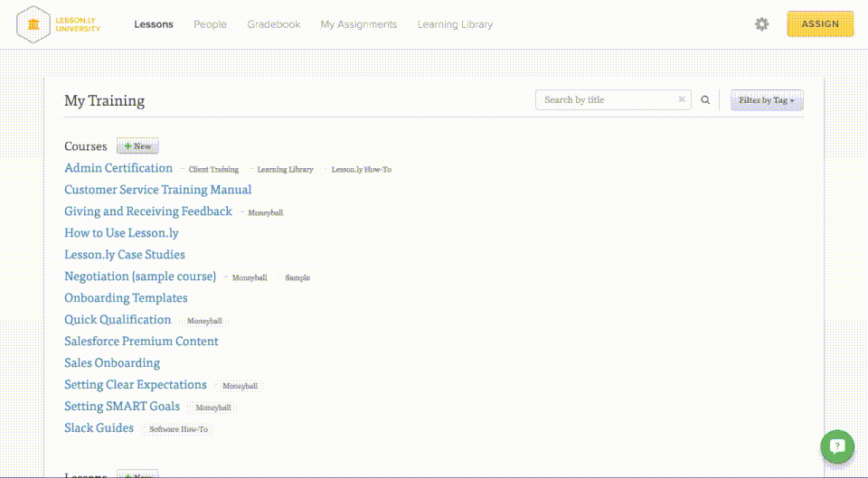This screenshot has height=478, width=868.
Task: Open settings via the gear icon
Action: (761, 24)
